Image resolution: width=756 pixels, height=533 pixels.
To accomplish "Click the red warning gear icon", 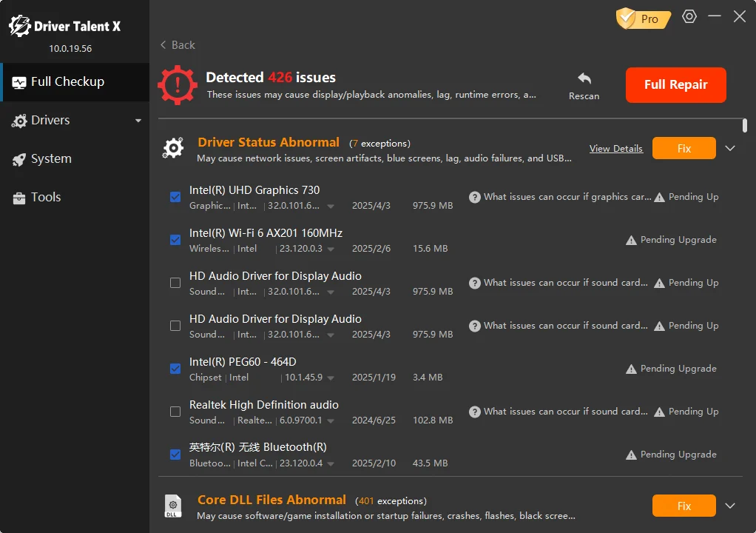I will coord(178,85).
